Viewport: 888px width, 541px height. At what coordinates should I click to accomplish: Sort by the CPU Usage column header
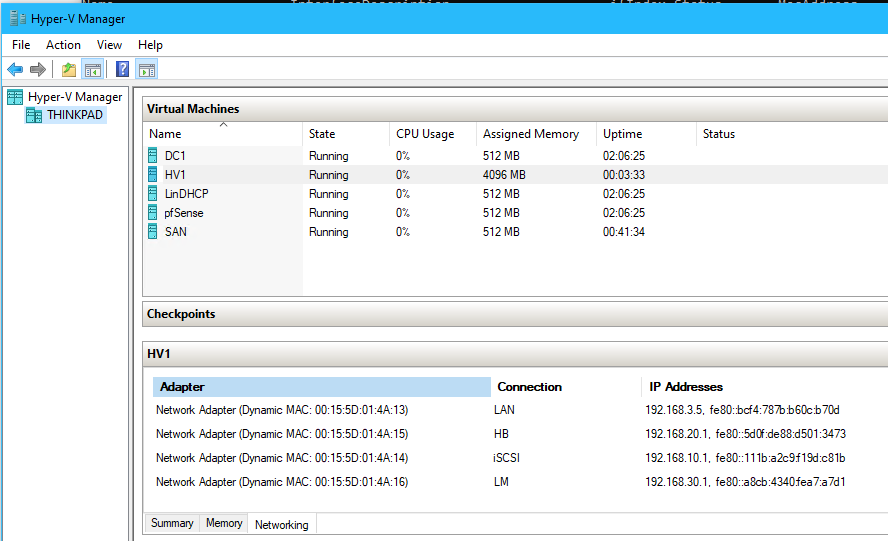433,134
